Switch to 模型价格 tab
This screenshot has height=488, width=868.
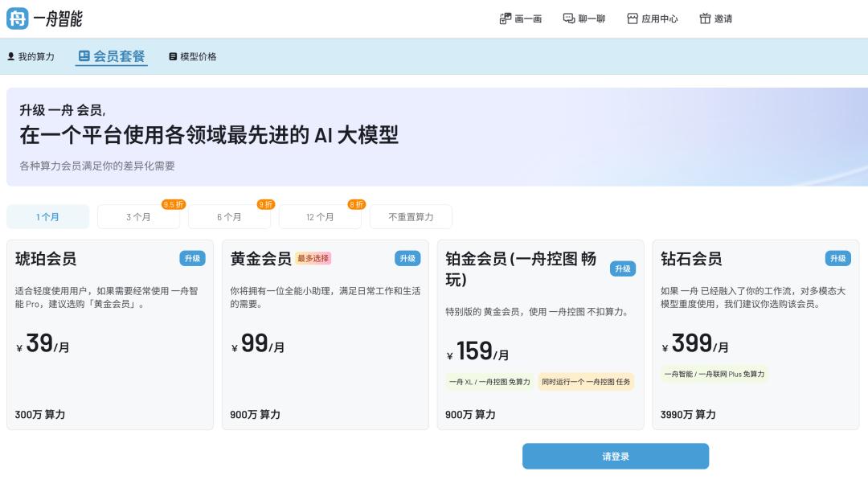[x=193, y=56]
